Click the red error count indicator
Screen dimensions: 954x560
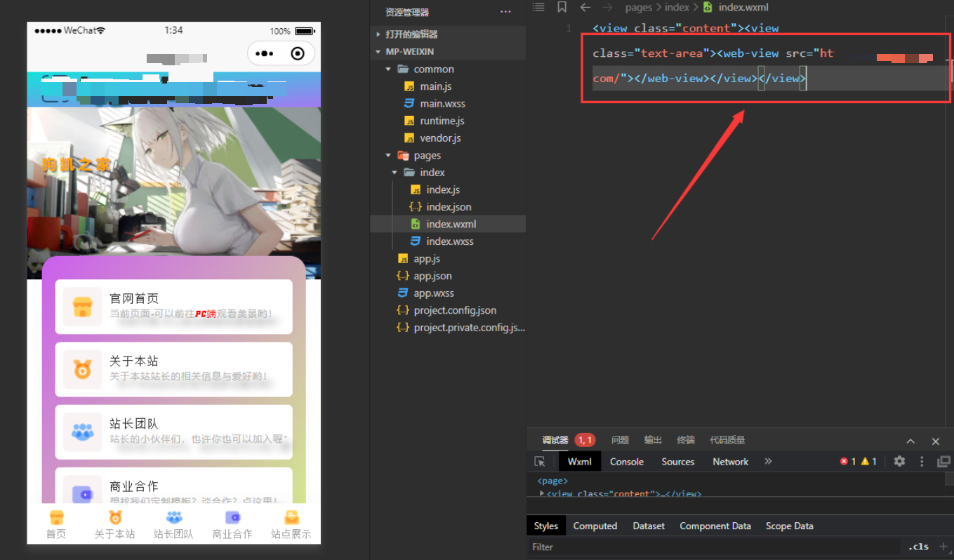click(848, 462)
